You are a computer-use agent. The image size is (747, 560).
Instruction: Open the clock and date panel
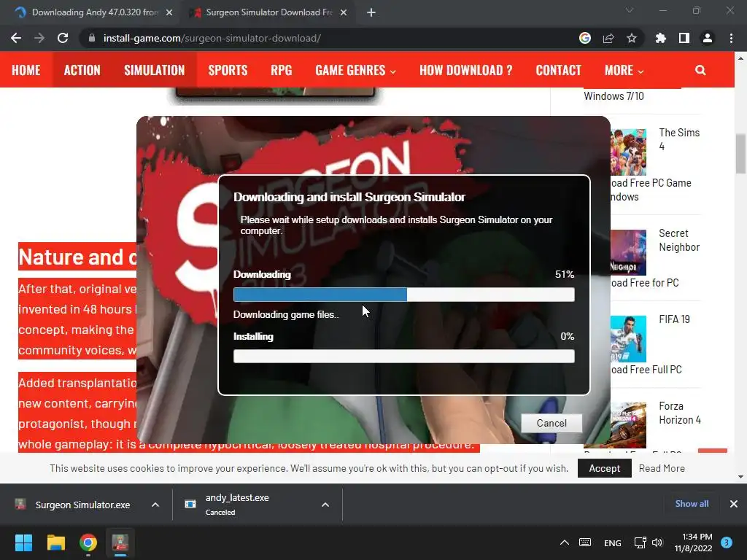693,542
